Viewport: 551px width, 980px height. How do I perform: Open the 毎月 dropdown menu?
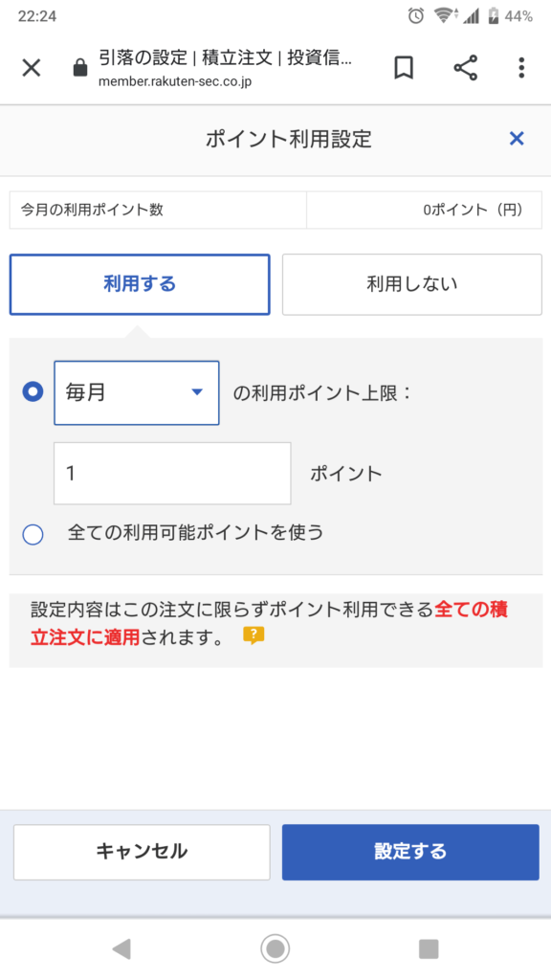coord(137,393)
